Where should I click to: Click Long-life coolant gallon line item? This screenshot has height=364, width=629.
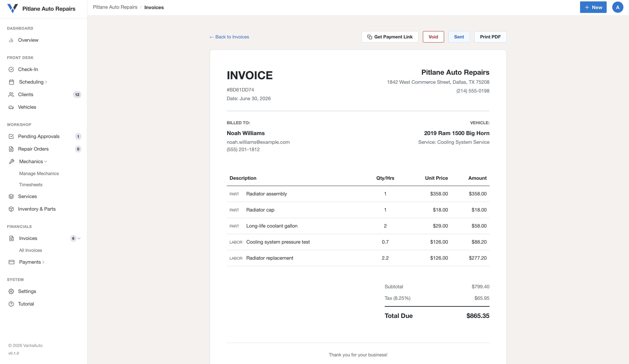tap(358, 226)
